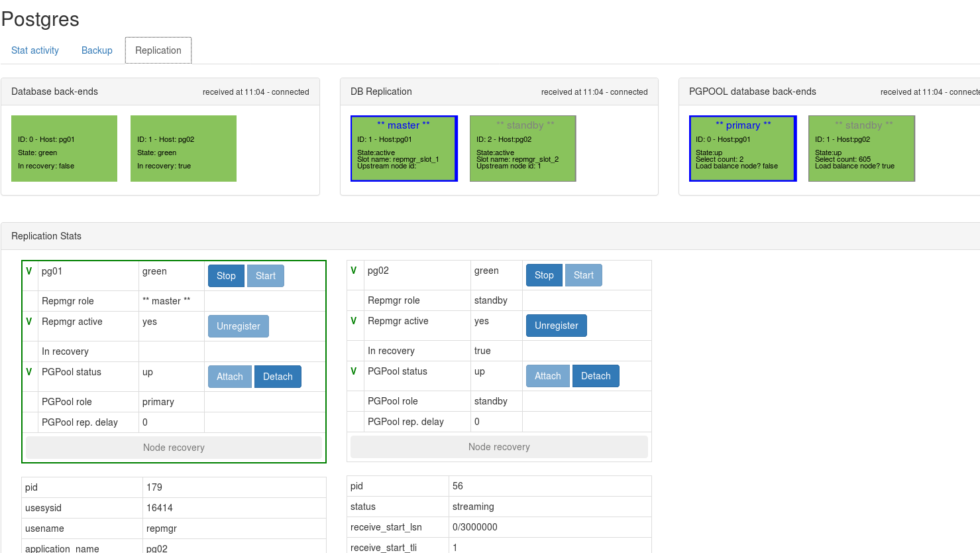Start the pg01 node
The height and width of the screenshot is (553, 980).
pos(266,276)
